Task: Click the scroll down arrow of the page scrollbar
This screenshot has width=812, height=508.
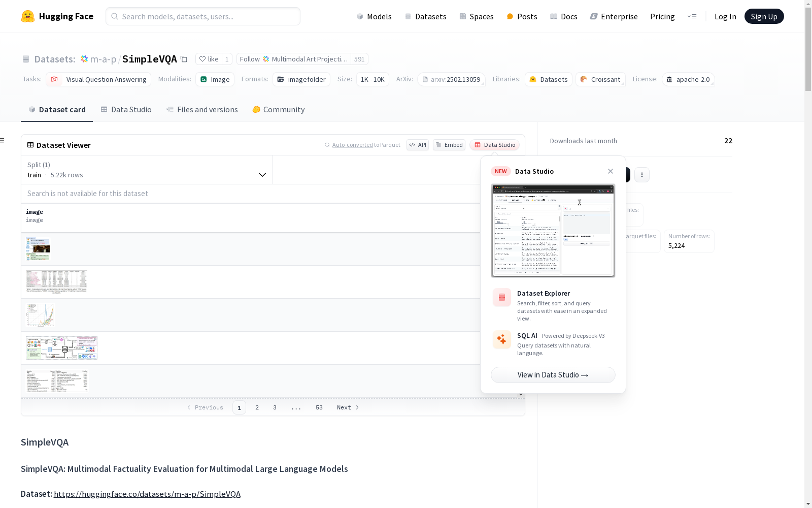Action: coord(808,504)
